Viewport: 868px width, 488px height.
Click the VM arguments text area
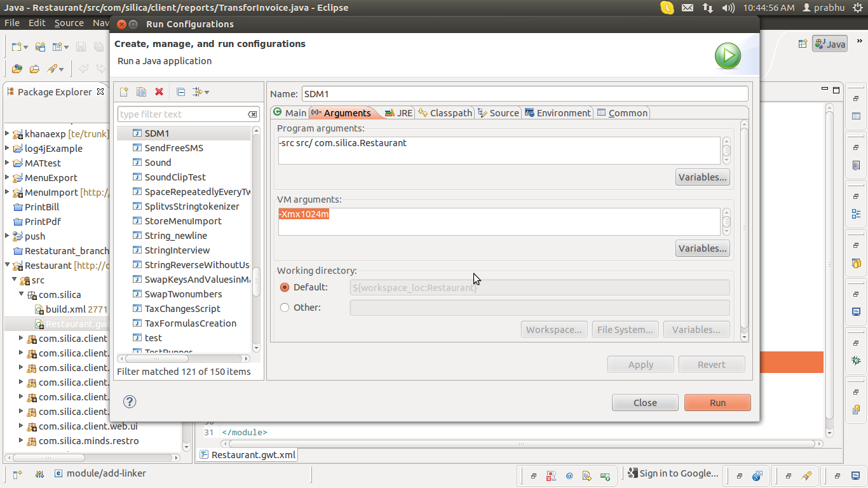pos(499,222)
